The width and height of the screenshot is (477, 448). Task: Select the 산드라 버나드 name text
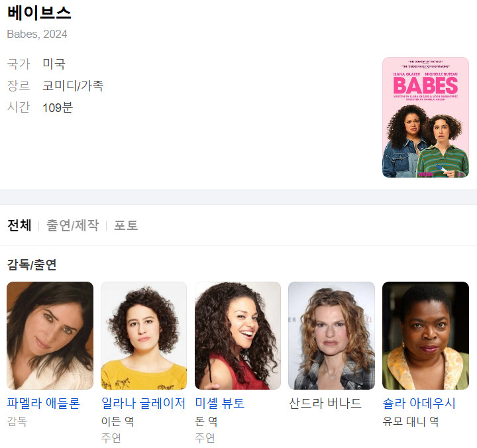[325, 403]
